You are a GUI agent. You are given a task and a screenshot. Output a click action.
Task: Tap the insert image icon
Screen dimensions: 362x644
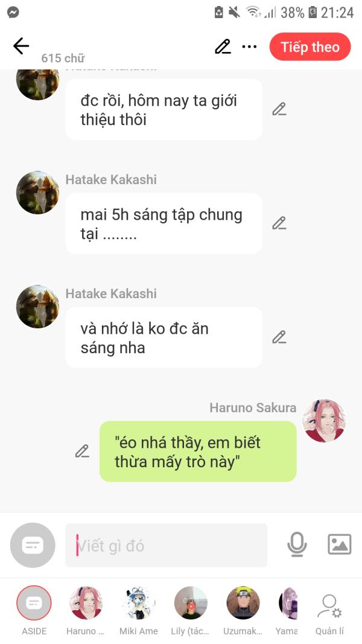click(340, 544)
